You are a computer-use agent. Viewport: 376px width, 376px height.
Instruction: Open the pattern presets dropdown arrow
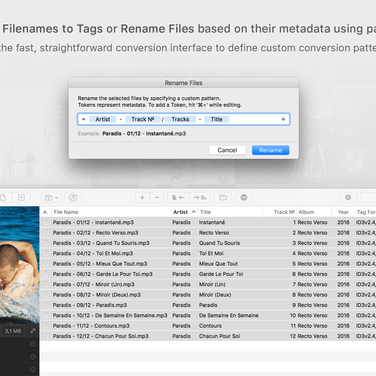point(84,119)
